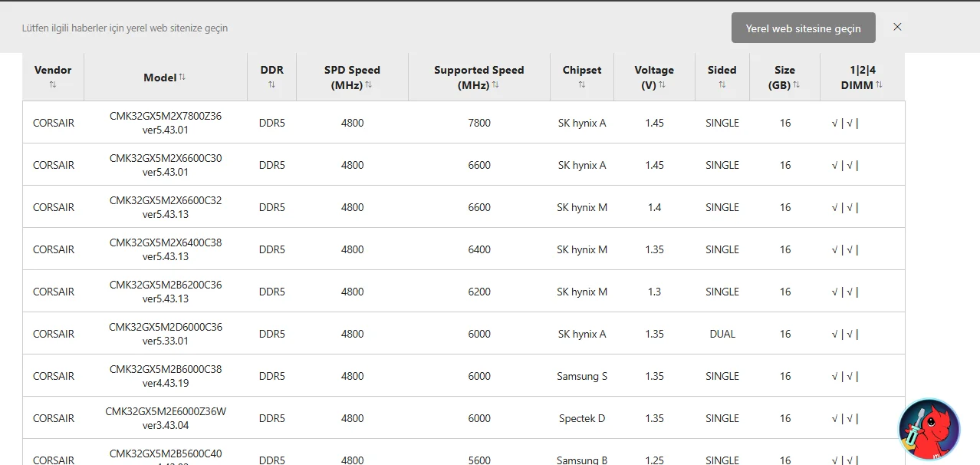
Task: Open the red dragon mascot assistant
Action: point(929,429)
